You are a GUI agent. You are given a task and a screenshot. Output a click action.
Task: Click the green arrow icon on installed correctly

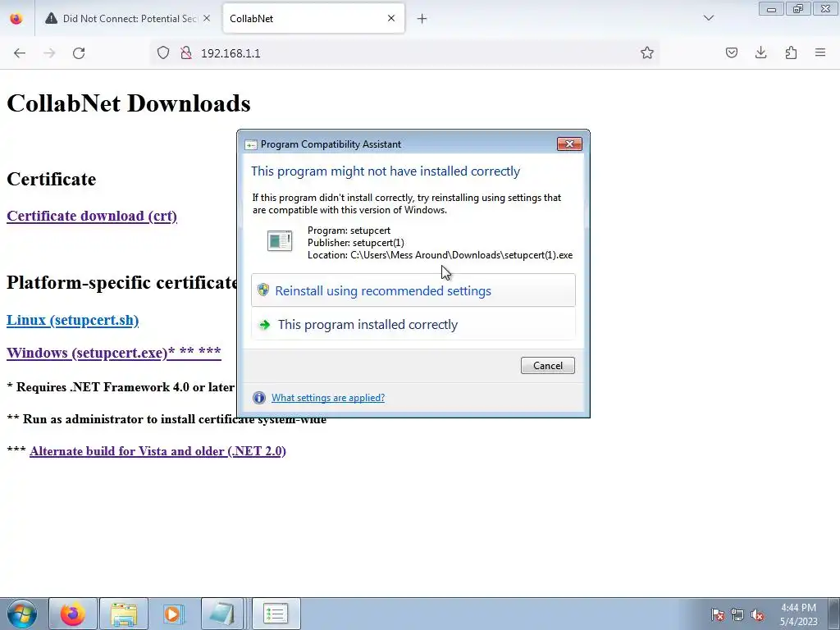tap(265, 325)
